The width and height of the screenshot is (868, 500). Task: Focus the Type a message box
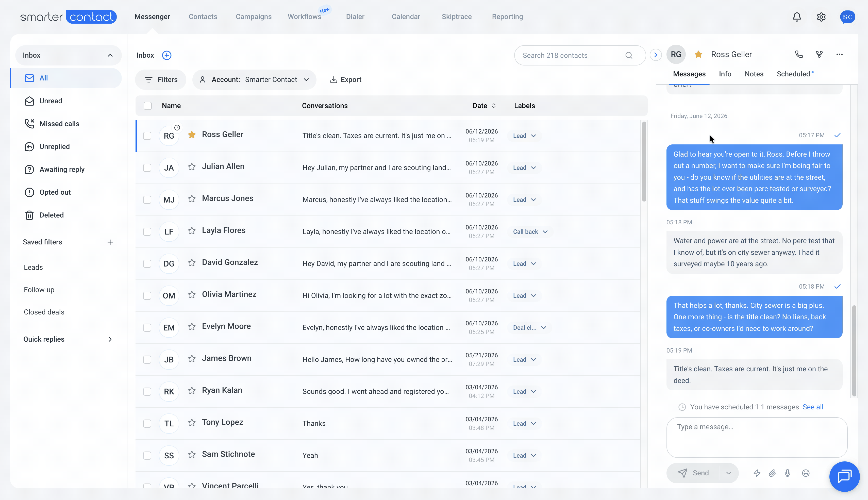pyautogui.click(x=757, y=437)
